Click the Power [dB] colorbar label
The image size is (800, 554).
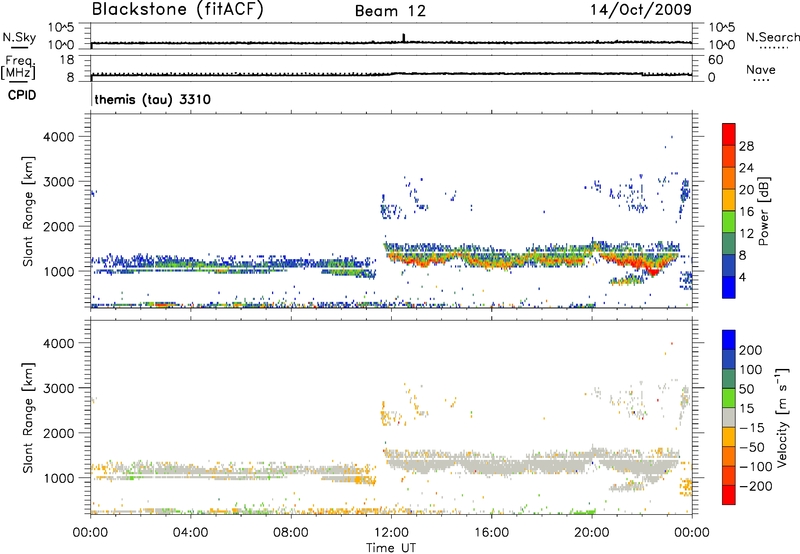[x=763, y=211]
